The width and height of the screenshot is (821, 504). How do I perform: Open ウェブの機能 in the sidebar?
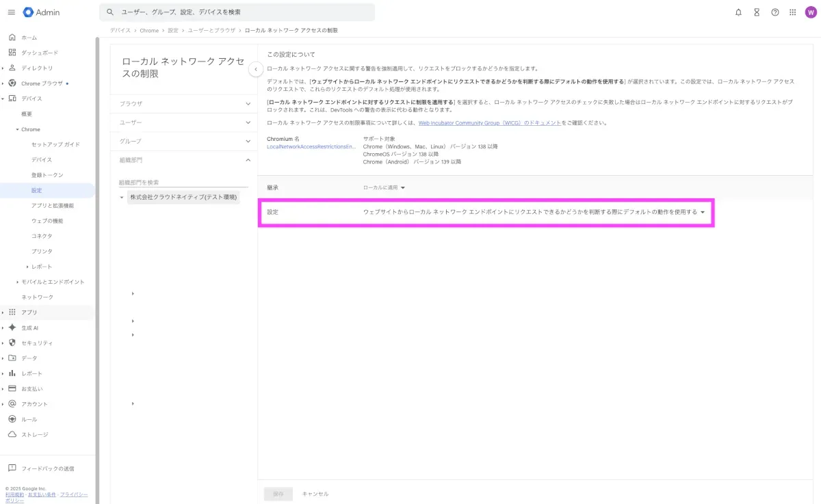(x=47, y=221)
